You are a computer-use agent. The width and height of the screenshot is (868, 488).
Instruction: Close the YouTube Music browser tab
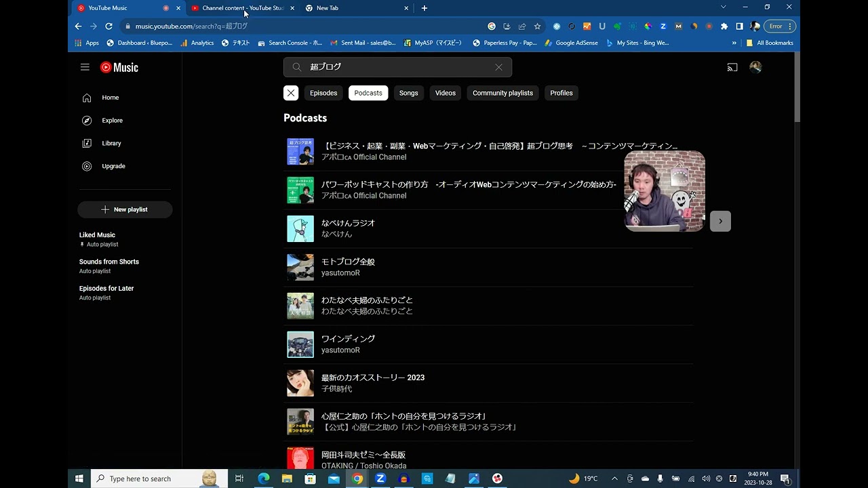coord(178,8)
